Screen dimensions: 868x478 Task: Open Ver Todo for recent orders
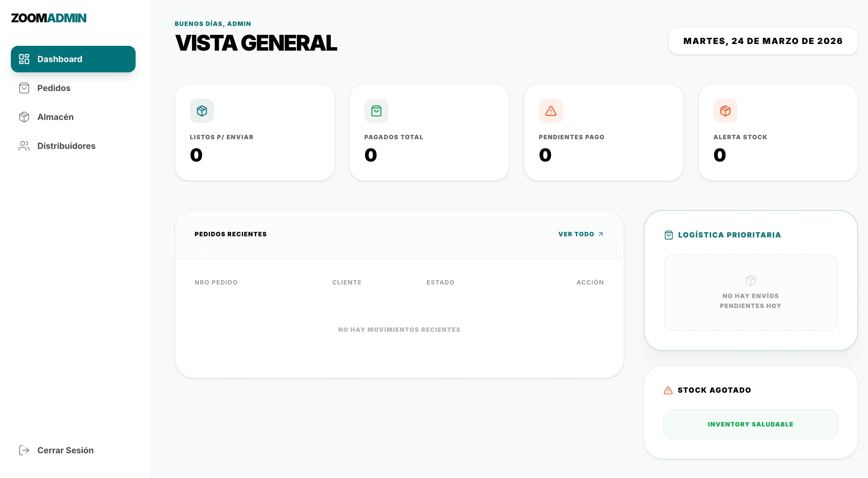pyautogui.click(x=577, y=234)
